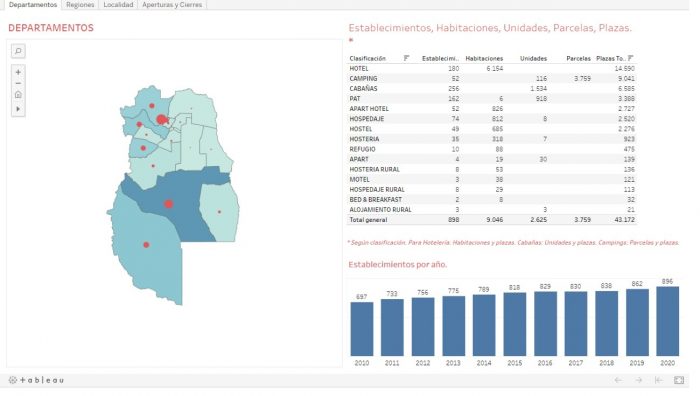Select the CAMPING row label
The image size is (700, 396).
coord(363,79)
